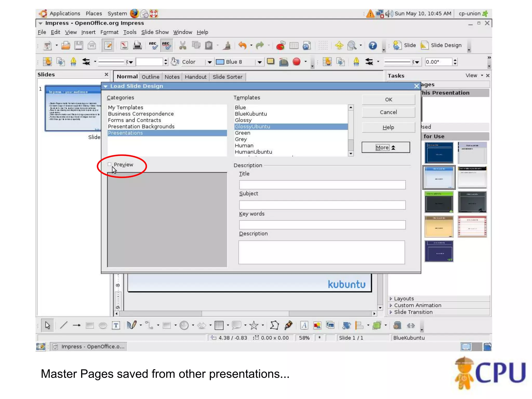This screenshot has height=399, width=532.
Task: Click the Slide Design toolbar button
Action: click(x=441, y=45)
